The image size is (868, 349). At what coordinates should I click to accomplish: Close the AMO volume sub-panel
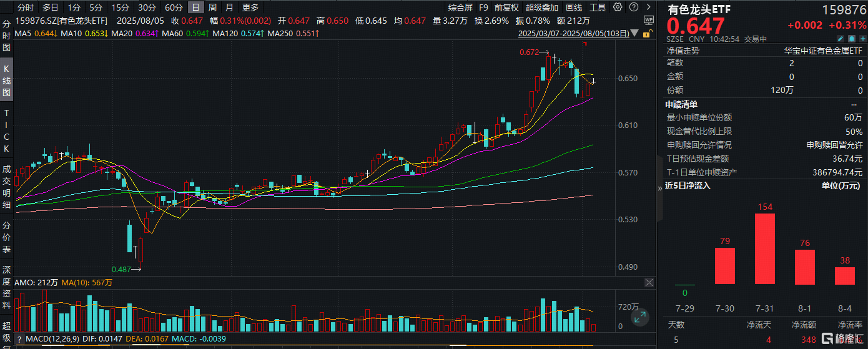[649, 283]
